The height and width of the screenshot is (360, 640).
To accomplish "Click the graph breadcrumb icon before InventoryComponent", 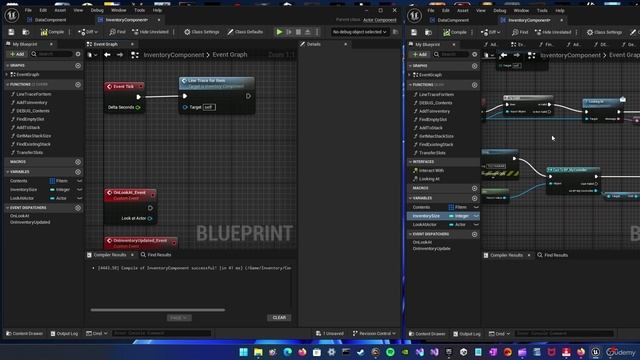I will point(135,55).
